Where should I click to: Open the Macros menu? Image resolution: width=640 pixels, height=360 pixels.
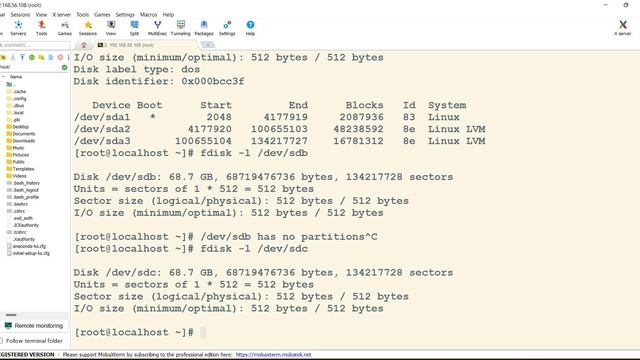[x=148, y=14]
